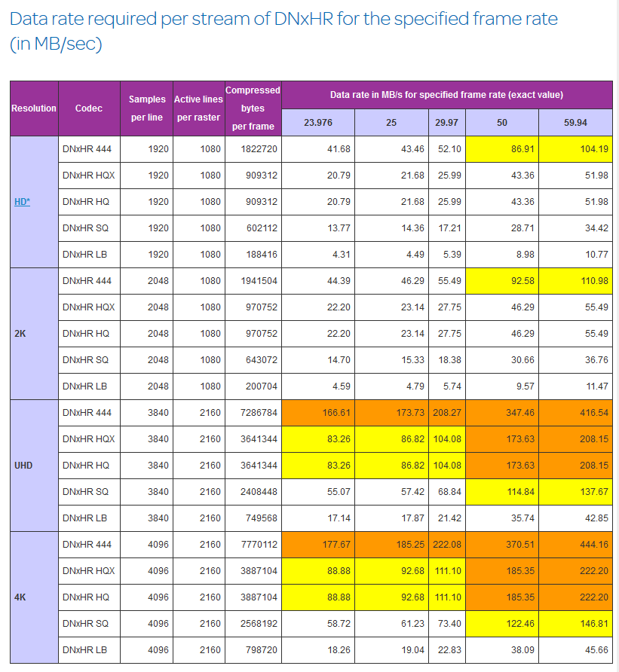Image resolution: width=619 pixels, height=672 pixels.
Task: Click the Active lines per raster header
Action: tap(198, 108)
